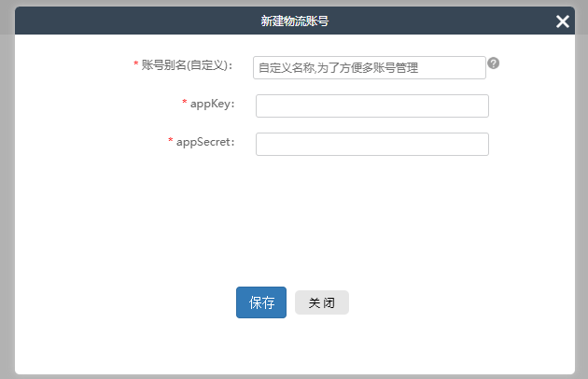
Task: Click the dimmed backdrop right of dialog
Action: pos(581,187)
